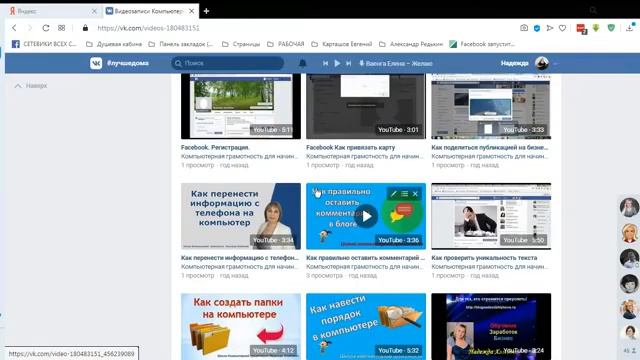Screen dimensions: 640x360
Task: Open a new browser tab with plus
Action: pyautogui.click(x=207, y=11)
